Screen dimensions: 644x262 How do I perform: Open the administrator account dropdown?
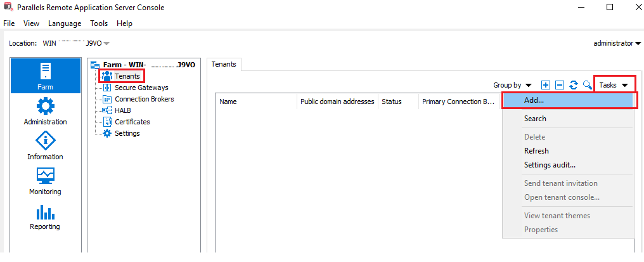[x=617, y=43]
